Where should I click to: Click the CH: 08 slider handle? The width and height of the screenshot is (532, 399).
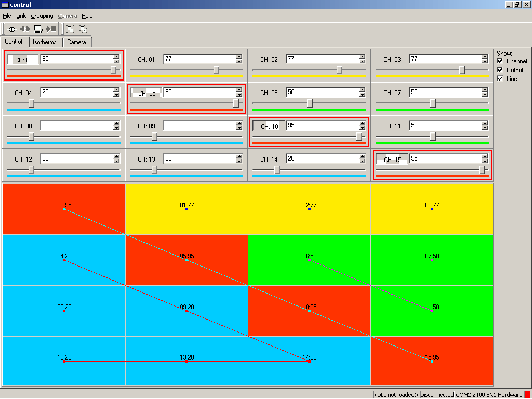pos(31,137)
